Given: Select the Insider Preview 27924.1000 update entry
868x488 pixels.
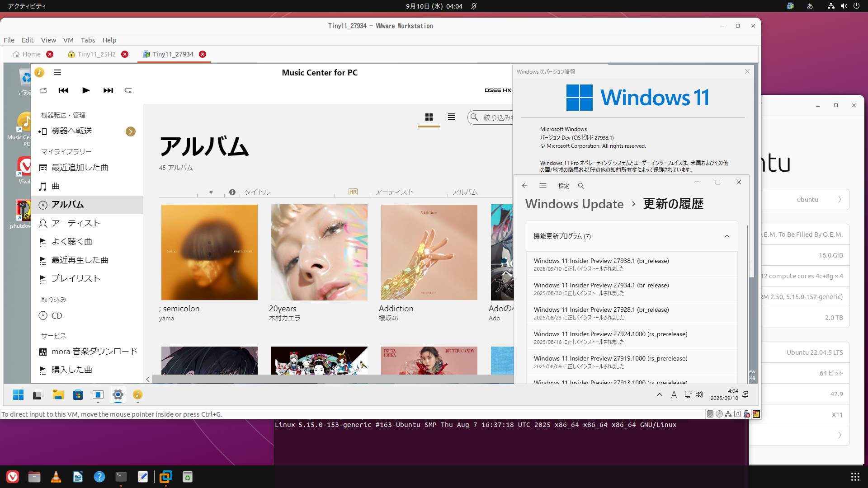Looking at the screenshot, I should click(x=632, y=338).
